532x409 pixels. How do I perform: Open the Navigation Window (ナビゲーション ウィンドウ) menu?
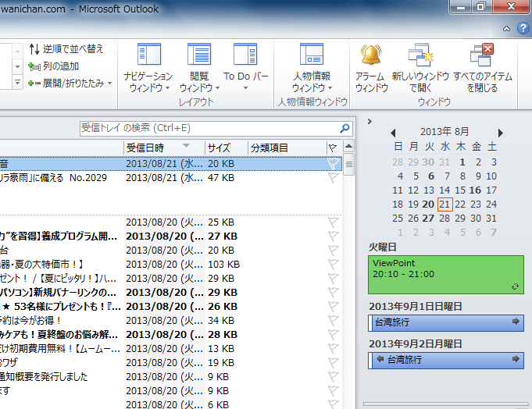click(x=148, y=68)
